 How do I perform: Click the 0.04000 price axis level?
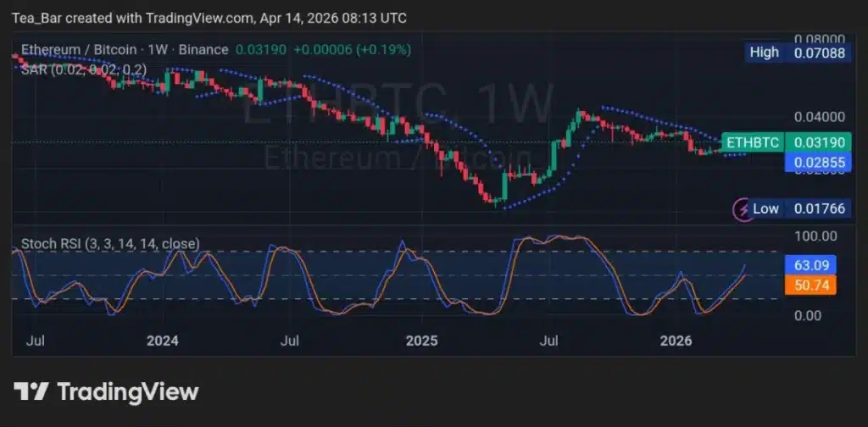point(820,117)
